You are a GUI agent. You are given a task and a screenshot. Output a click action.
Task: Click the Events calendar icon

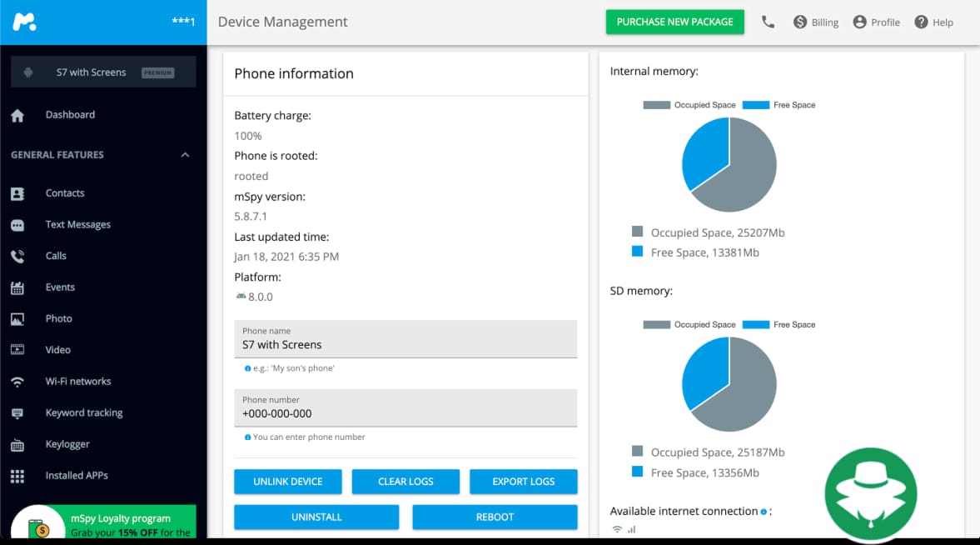[x=17, y=287]
